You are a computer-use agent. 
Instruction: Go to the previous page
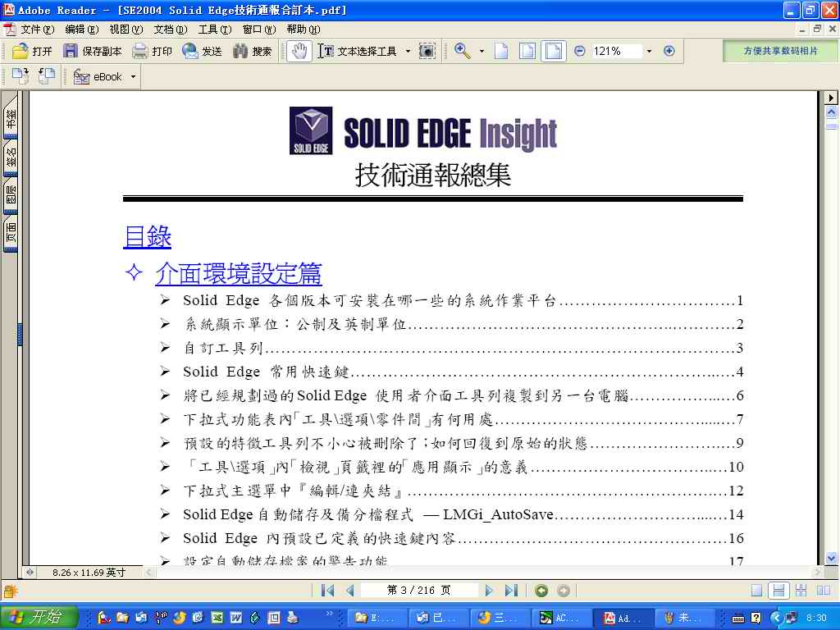(350, 591)
